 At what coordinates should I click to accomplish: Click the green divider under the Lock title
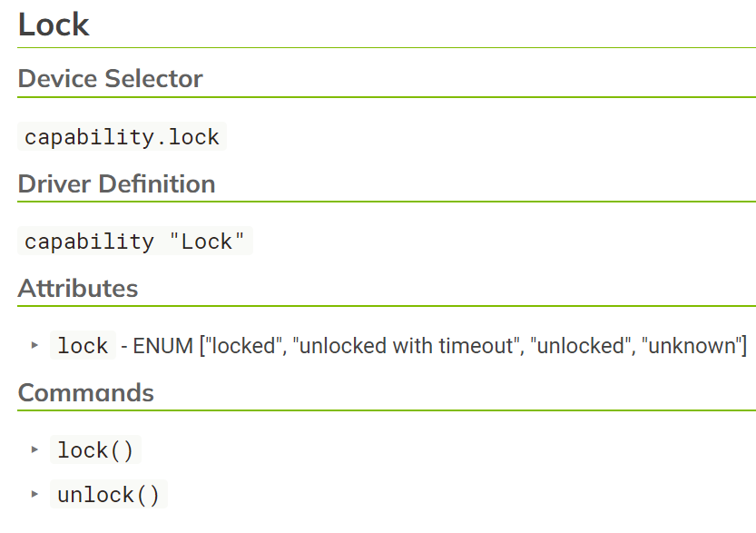pyautogui.click(x=387, y=47)
